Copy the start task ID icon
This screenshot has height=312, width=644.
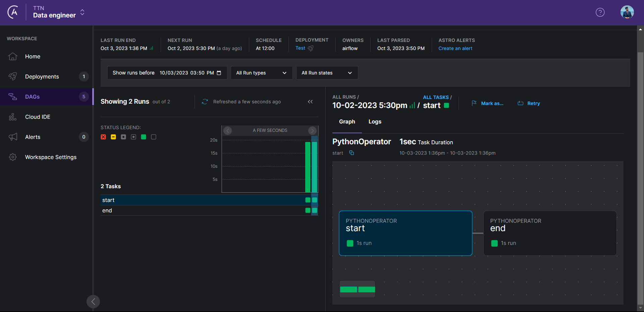coord(352,153)
